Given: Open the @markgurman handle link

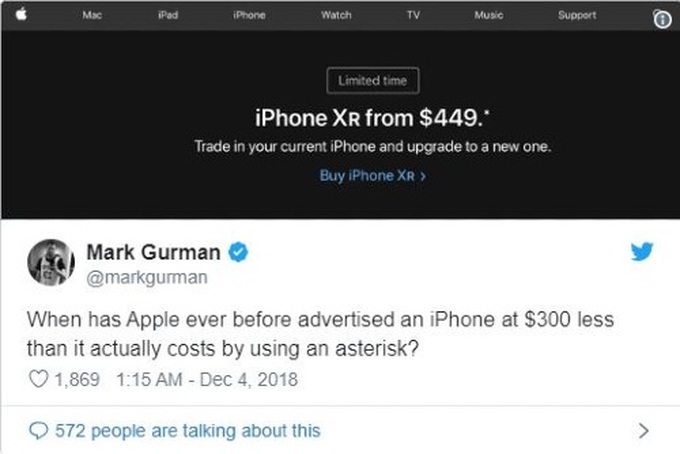Looking at the screenshot, I should pyautogui.click(x=147, y=278).
